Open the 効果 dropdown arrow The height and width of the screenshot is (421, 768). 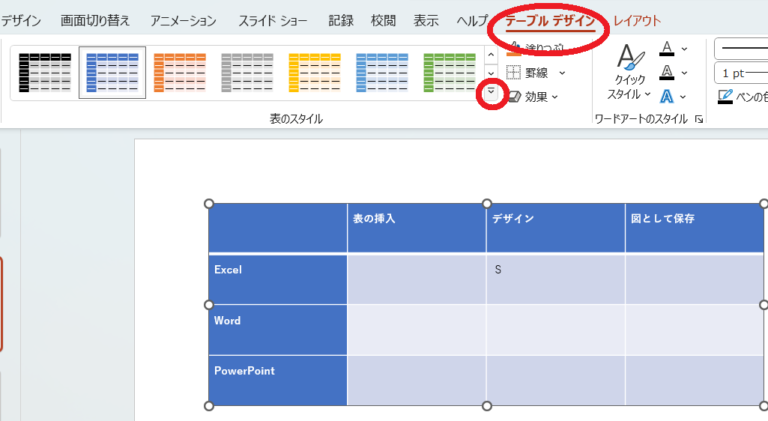pyautogui.click(x=554, y=97)
